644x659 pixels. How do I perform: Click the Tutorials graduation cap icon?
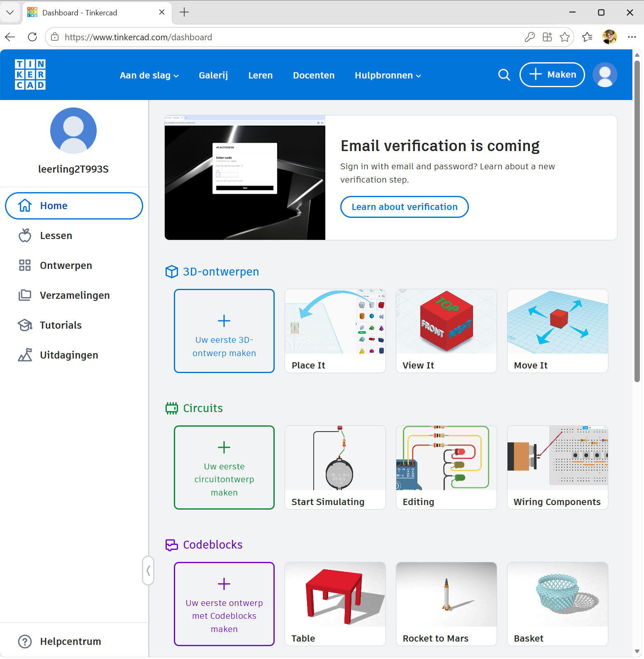tap(25, 325)
